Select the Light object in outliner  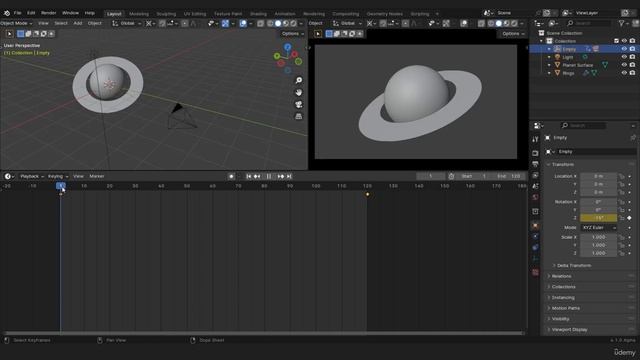tap(567, 57)
